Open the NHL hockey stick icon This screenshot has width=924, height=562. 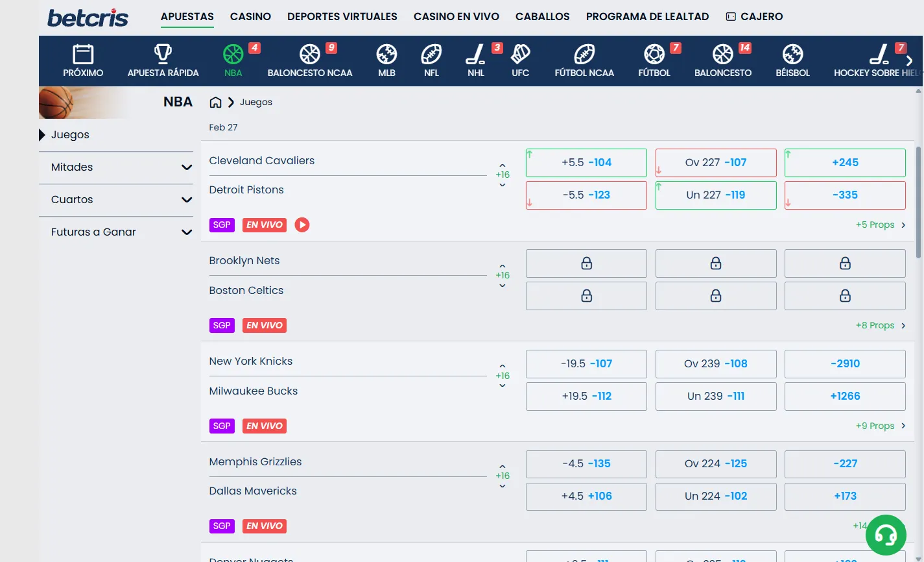475,55
